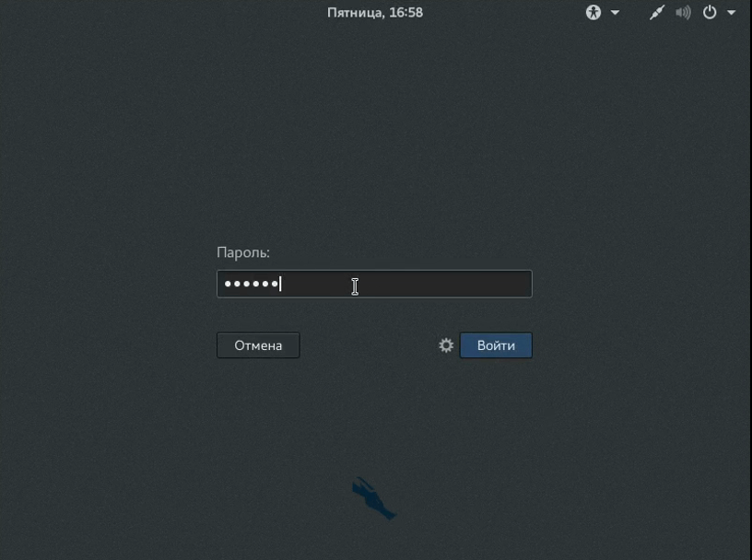
Task: Click the wired network connection icon
Action: 656,13
